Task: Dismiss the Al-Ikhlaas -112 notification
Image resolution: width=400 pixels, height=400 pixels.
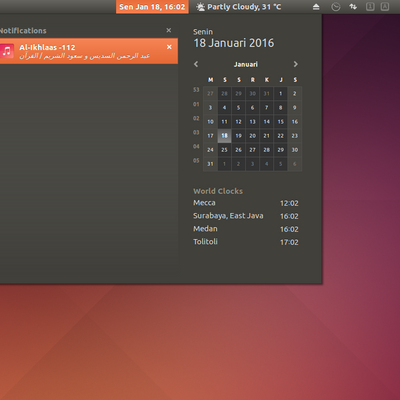Action: tap(169, 47)
